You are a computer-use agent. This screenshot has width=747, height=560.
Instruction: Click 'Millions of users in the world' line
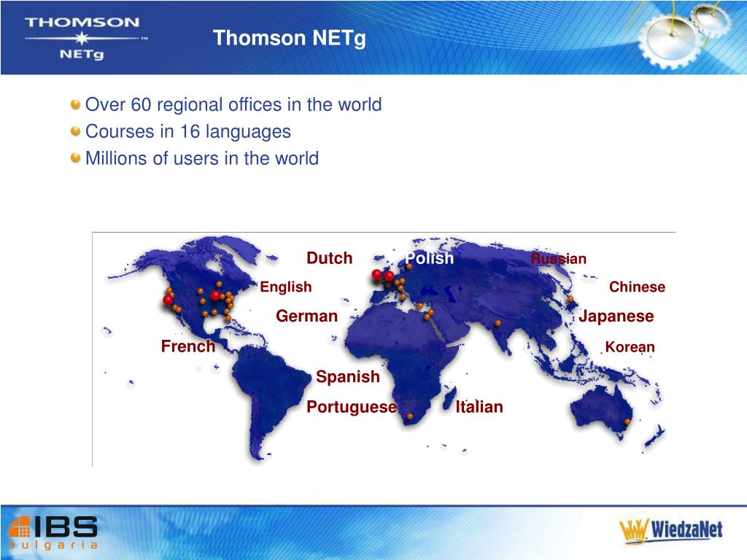pyautogui.click(x=202, y=158)
